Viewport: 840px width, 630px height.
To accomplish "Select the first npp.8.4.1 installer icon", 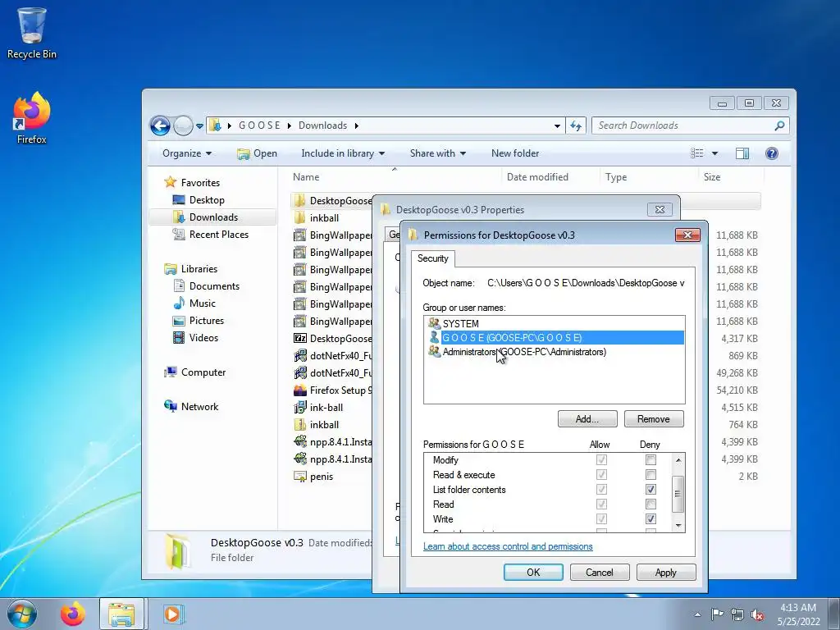I will [300, 442].
